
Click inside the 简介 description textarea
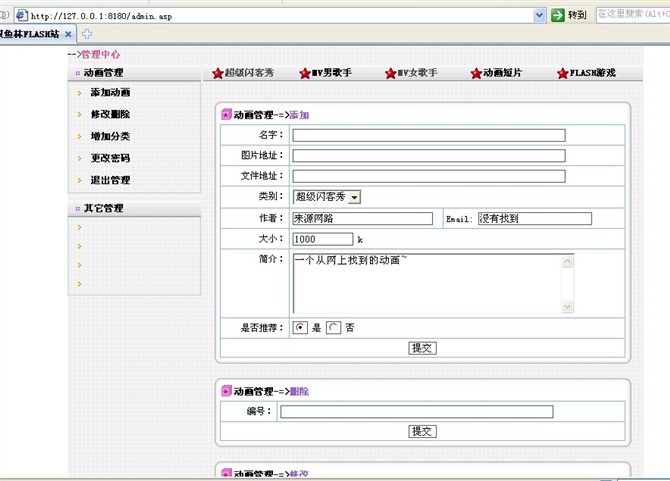click(434, 284)
